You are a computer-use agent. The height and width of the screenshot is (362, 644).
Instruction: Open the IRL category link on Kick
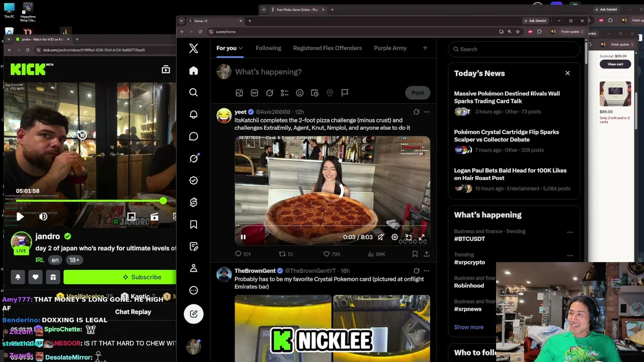[x=40, y=260]
